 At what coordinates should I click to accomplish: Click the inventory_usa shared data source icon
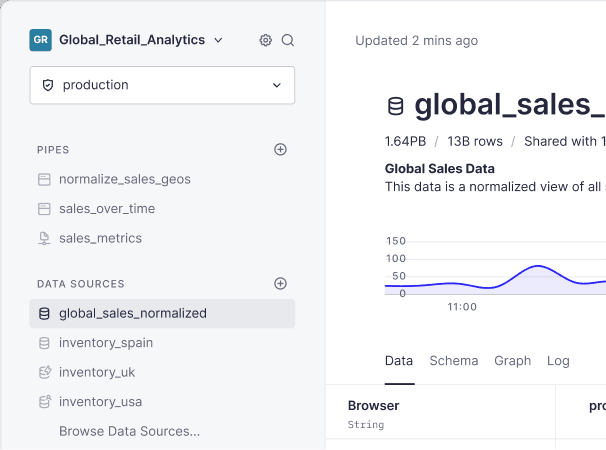tap(45, 402)
